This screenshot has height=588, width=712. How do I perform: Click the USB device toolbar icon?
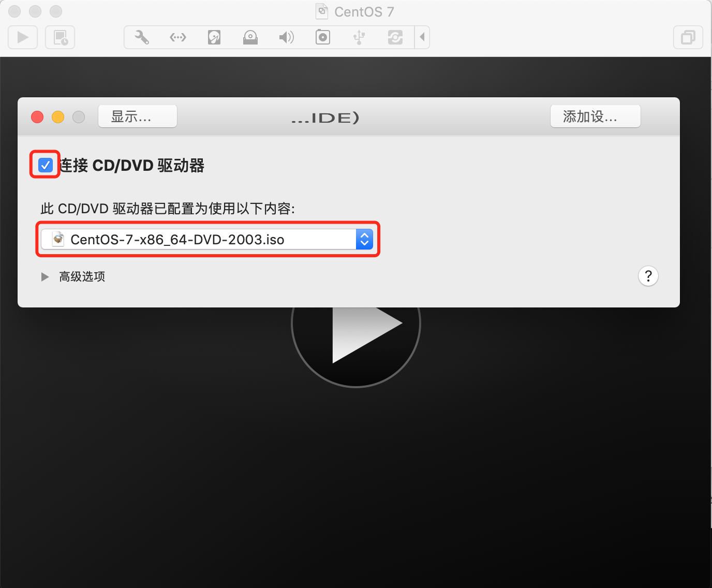tap(359, 37)
